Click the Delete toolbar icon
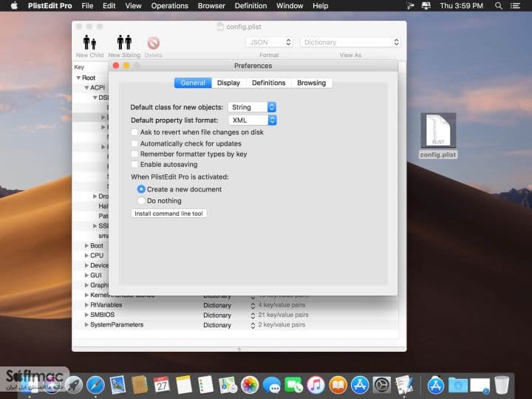The image size is (532, 399). coord(154,43)
